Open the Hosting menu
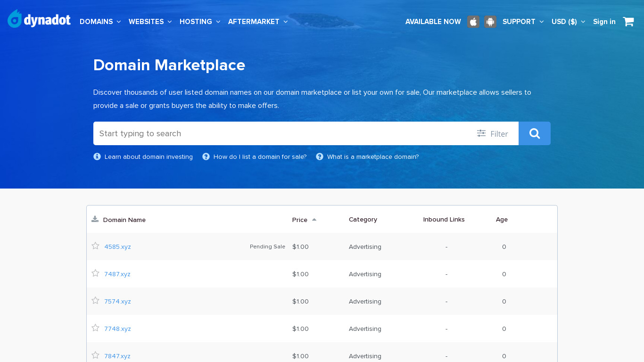This screenshot has height=362, width=644. pyautogui.click(x=200, y=22)
